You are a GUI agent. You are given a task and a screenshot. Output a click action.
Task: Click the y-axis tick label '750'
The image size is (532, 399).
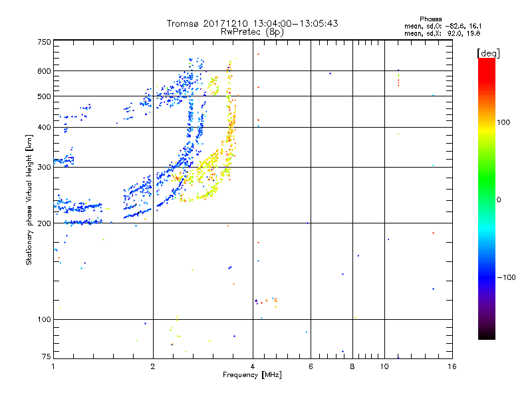[45, 42]
